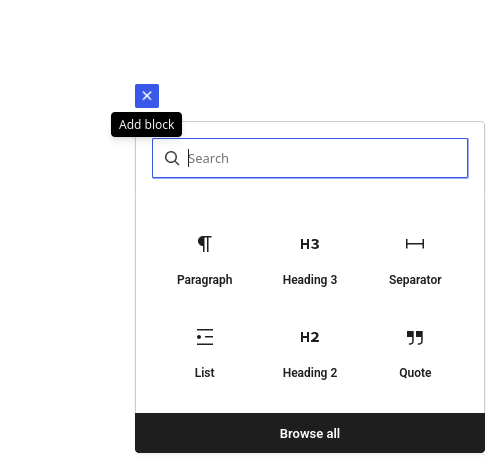Select the Separator text label

point(415,280)
